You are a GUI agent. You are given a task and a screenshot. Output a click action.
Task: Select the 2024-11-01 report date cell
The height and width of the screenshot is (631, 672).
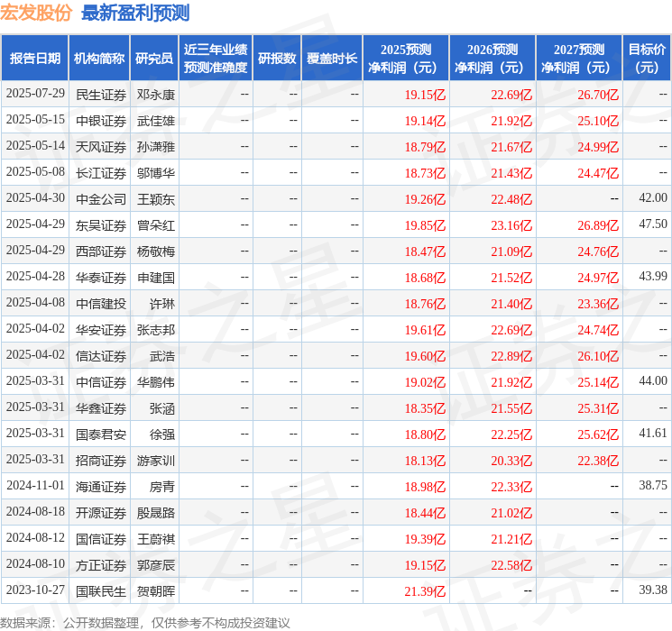coord(35,487)
